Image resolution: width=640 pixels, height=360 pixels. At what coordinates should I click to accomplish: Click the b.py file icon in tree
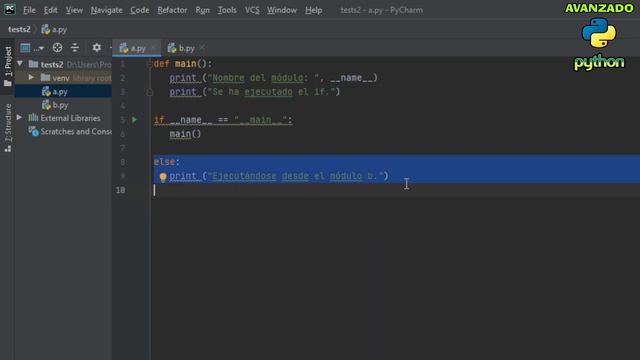46,105
